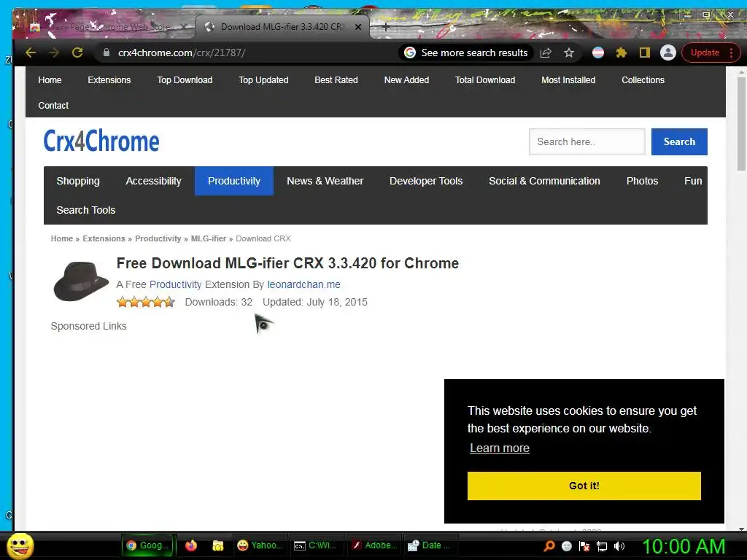Click the 10:00 AM taskbar clock
The height and width of the screenshot is (560, 747).
click(x=684, y=546)
